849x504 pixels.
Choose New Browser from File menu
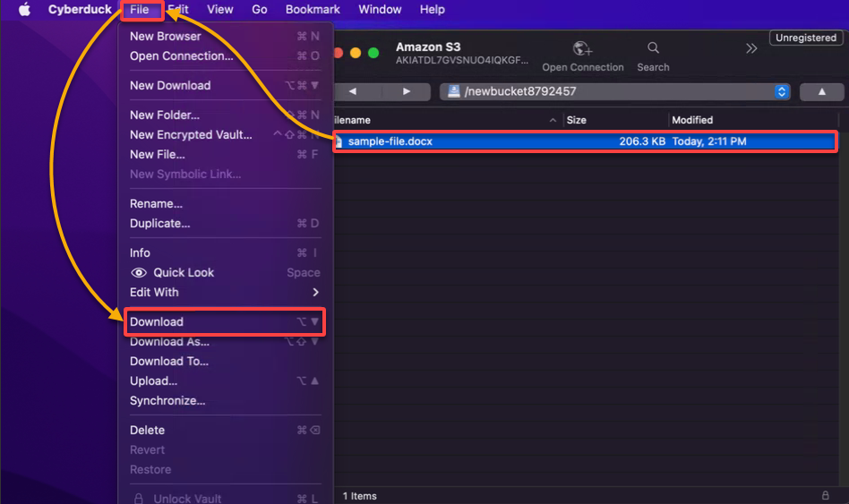click(225, 37)
